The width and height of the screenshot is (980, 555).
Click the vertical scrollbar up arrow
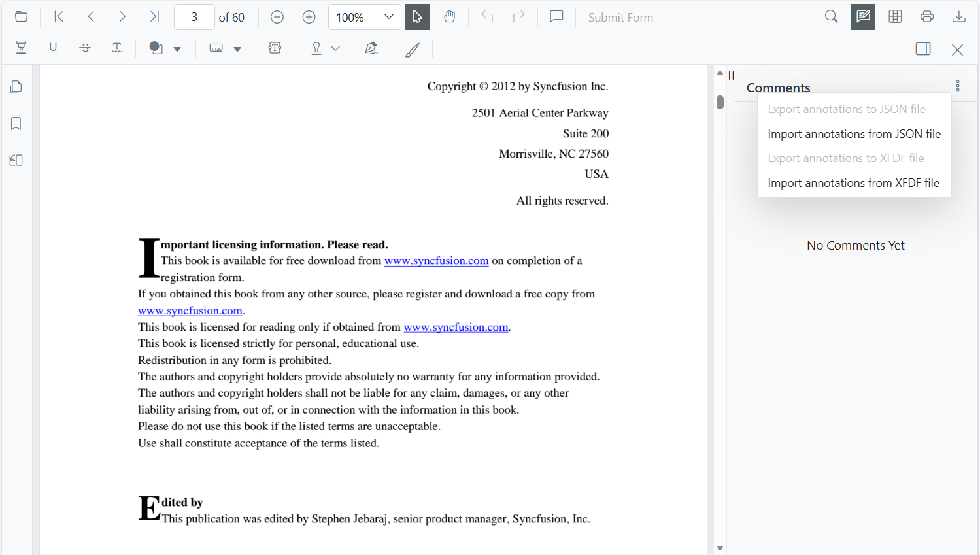point(720,73)
